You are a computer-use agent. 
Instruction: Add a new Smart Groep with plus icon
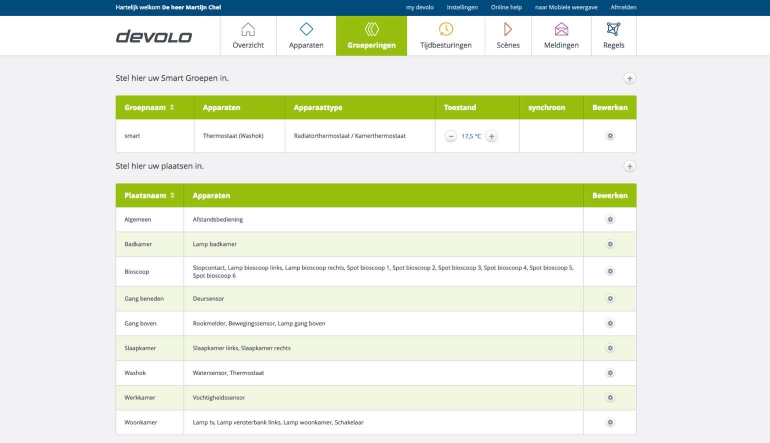[x=629, y=78]
